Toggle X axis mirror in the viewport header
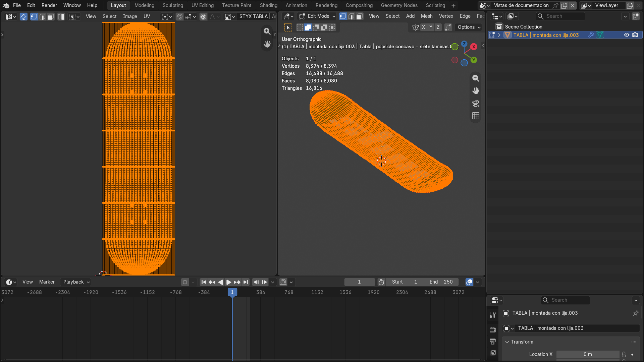 (x=423, y=27)
